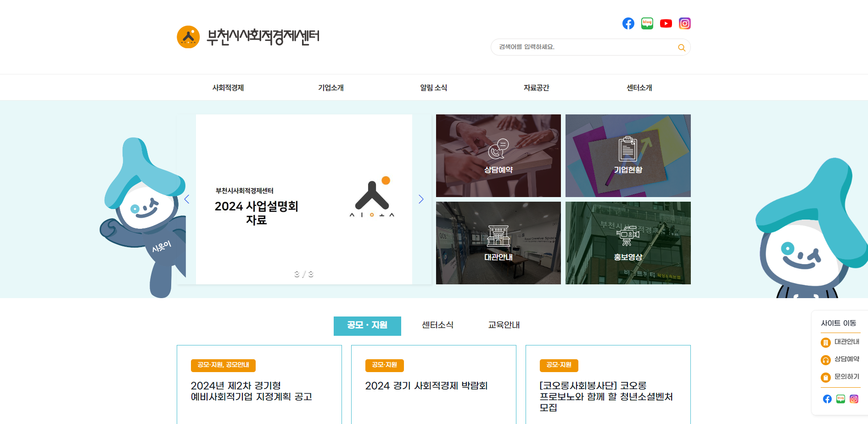The height and width of the screenshot is (424, 868).
Task: Open the Naver blog icon in header
Action: click(647, 23)
